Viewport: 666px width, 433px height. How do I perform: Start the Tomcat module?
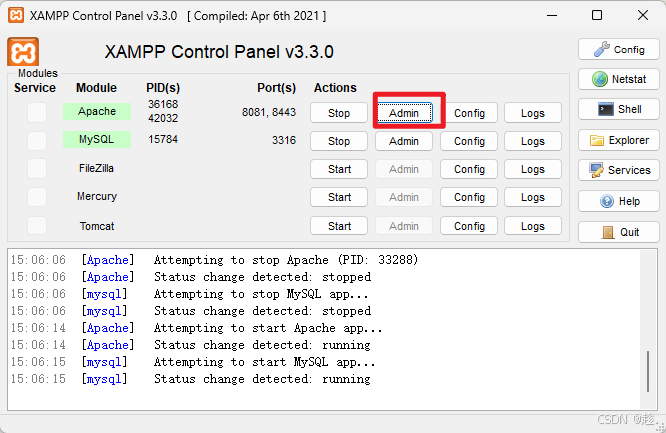pos(339,226)
